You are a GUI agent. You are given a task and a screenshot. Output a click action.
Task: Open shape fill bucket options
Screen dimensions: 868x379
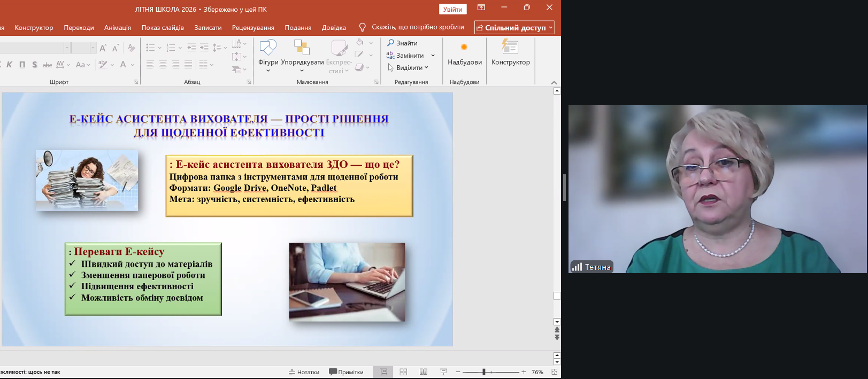click(364, 43)
